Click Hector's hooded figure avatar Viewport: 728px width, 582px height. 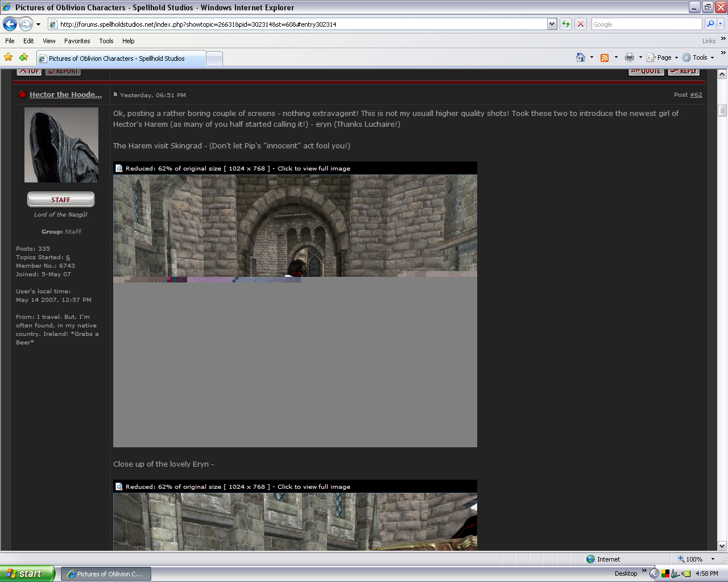tap(61, 145)
